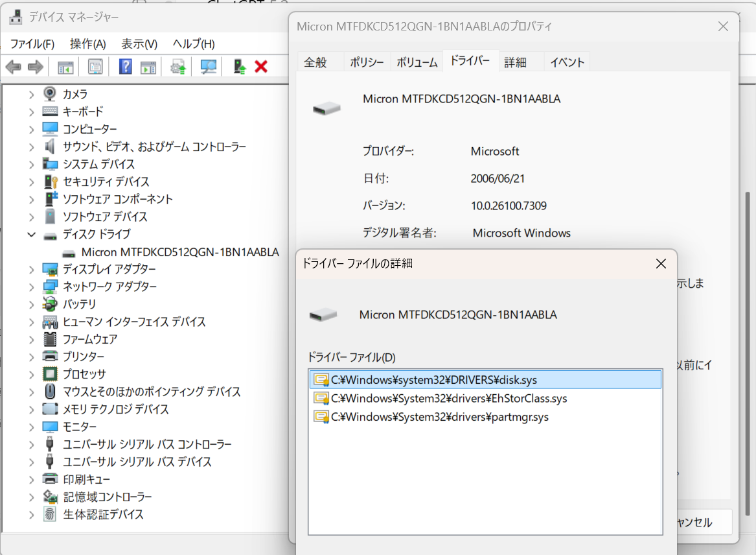Image resolution: width=756 pixels, height=555 pixels.
Task: Open Help via the blue question mark icon
Action: [126, 67]
